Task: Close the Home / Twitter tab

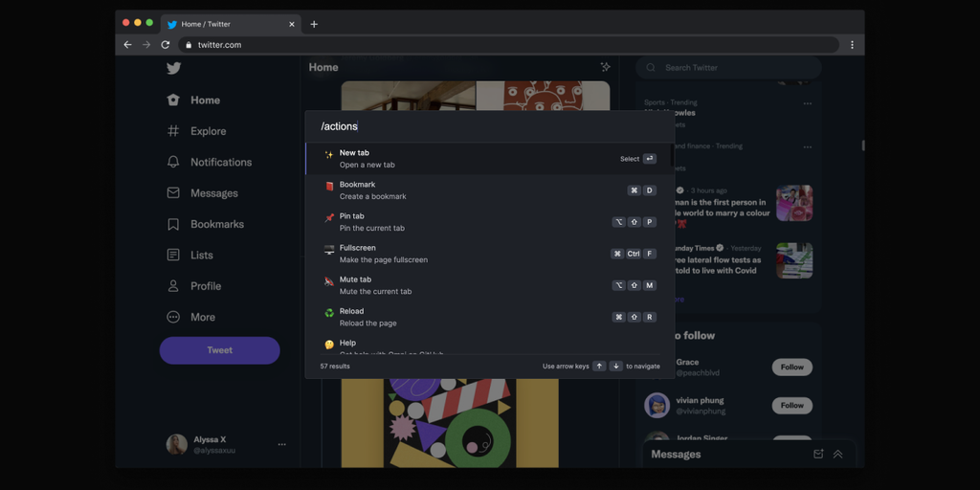Action: click(291, 24)
